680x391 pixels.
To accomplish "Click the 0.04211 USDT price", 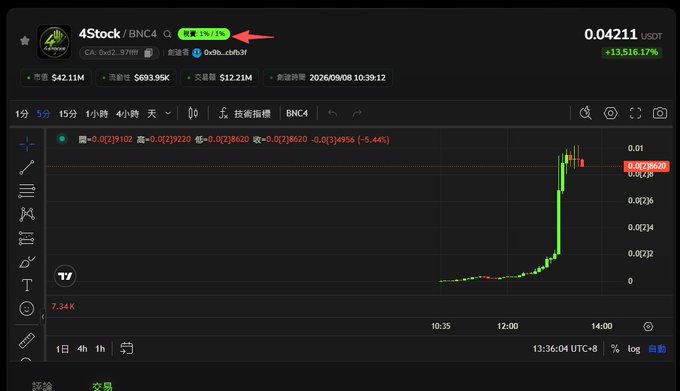I will coord(623,34).
